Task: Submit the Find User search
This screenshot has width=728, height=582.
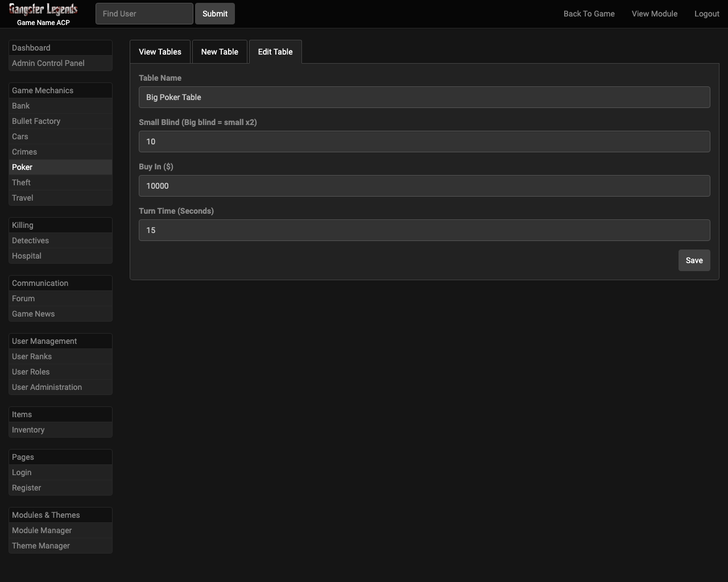Action: point(215,14)
